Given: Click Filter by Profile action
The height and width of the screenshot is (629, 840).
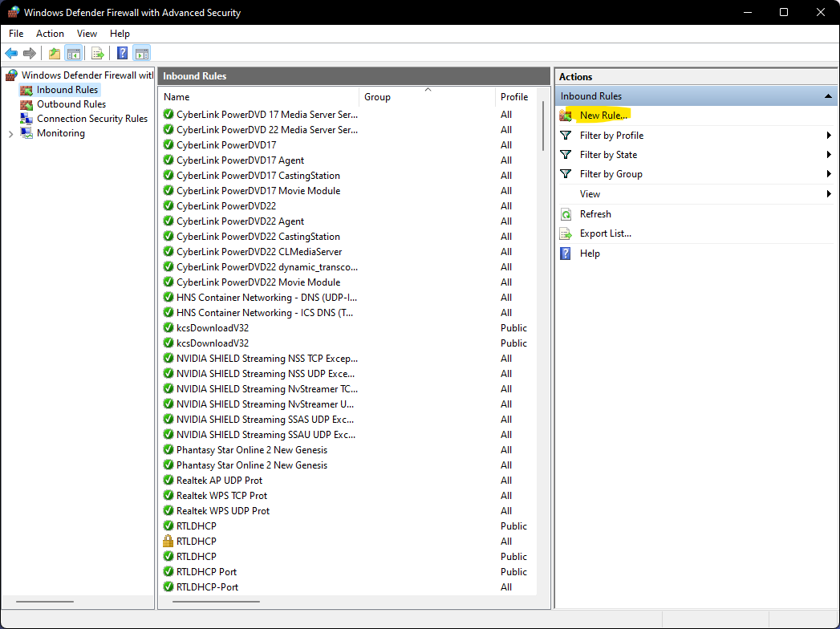Looking at the screenshot, I should tap(612, 136).
